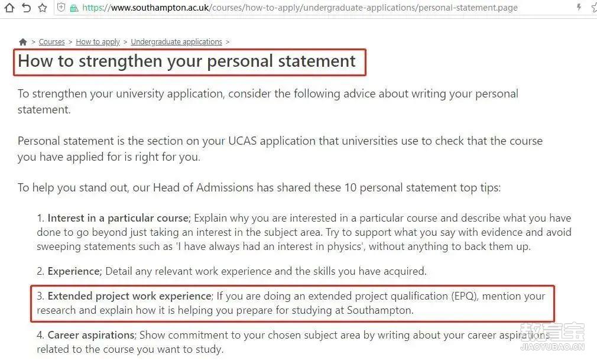Image resolution: width=597 pixels, height=364 pixels.
Task: Open the How to apply breadcrumb link
Action: (x=98, y=42)
